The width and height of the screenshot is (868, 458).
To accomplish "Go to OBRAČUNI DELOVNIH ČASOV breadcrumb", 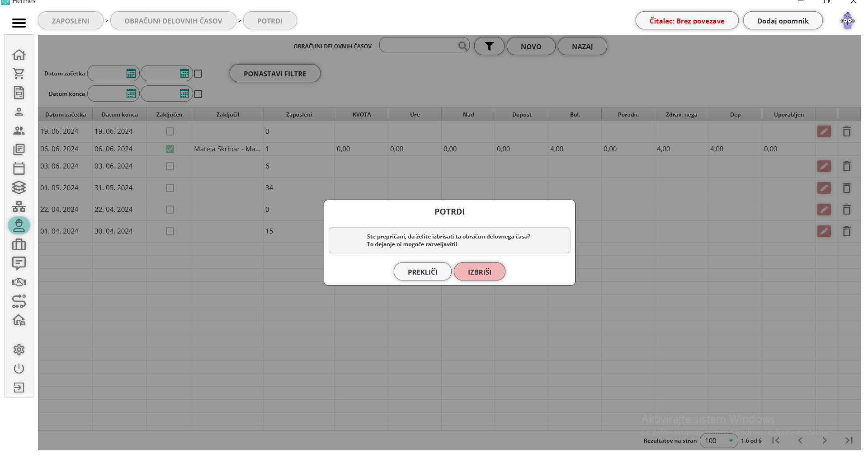I will (x=173, y=21).
